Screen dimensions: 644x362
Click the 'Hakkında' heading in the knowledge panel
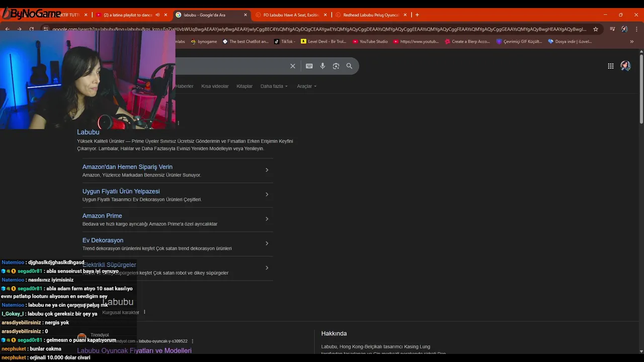[x=334, y=333]
